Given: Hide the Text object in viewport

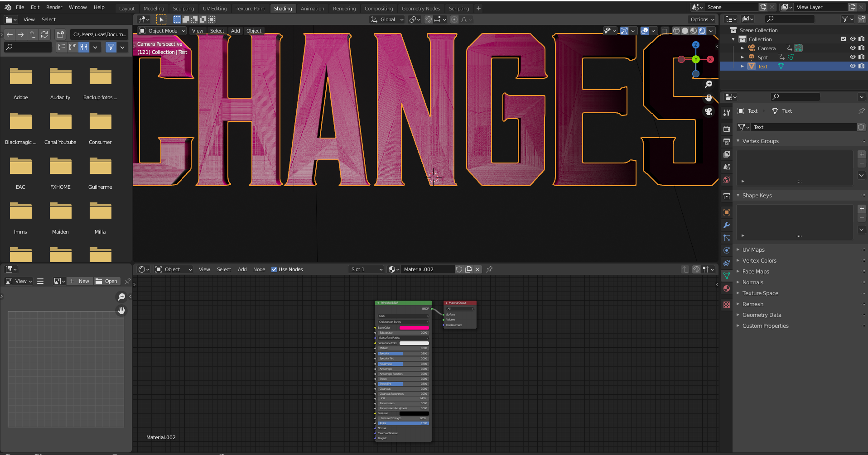Looking at the screenshot, I should [x=853, y=67].
